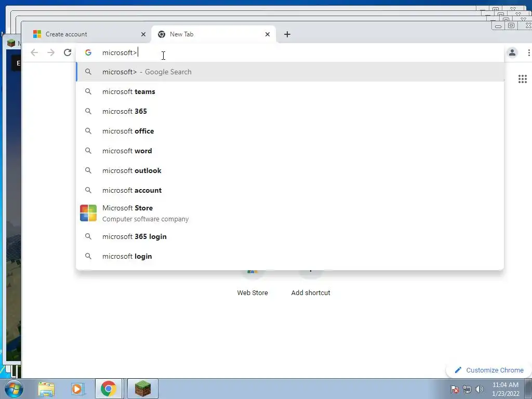Open Windows Explorer from the taskbar
This screenshot has width=532, height=399.
[46, 389]
